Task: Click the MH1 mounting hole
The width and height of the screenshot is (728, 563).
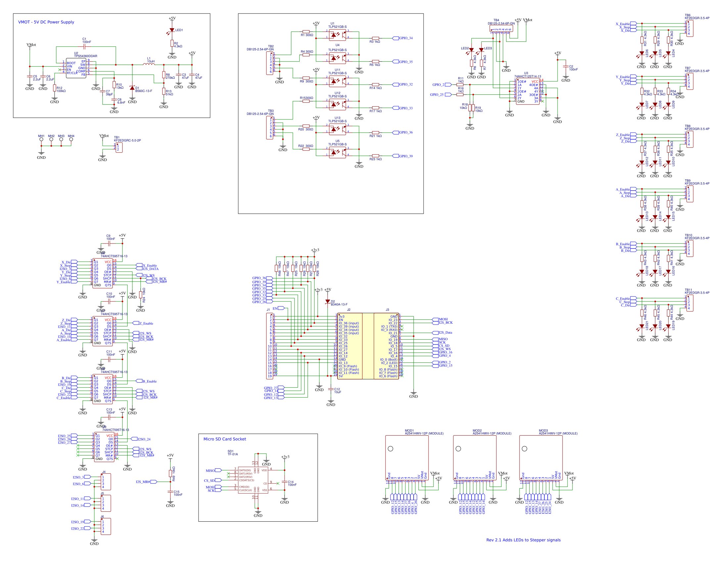Action: tap(41, 139)
